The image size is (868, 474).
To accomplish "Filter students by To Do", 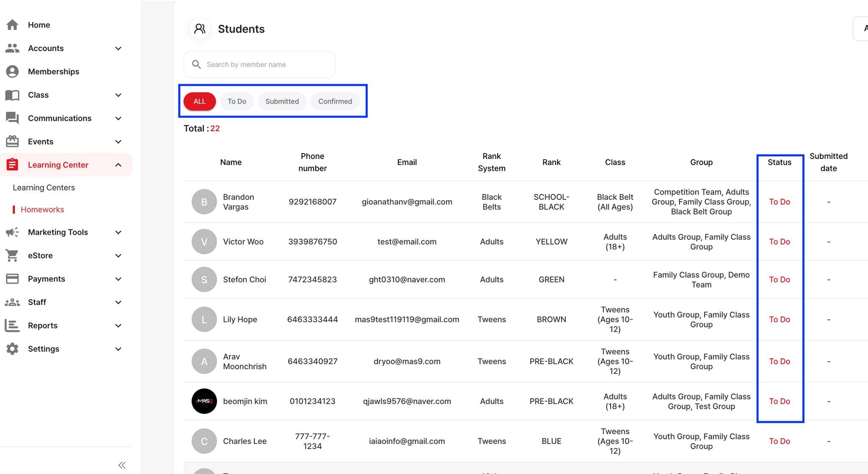I will pyautogui.click(x=236, y=101).
